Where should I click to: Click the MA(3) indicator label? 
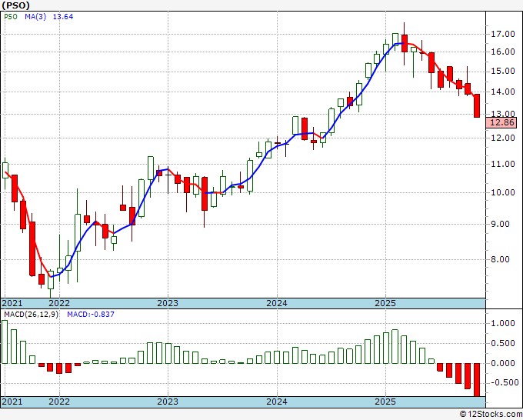[x=35, y=17]
